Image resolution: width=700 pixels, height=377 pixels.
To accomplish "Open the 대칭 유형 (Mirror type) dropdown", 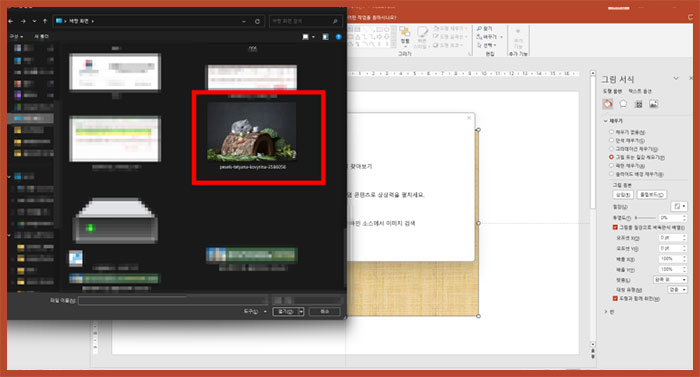I will (x=677, y=290).
